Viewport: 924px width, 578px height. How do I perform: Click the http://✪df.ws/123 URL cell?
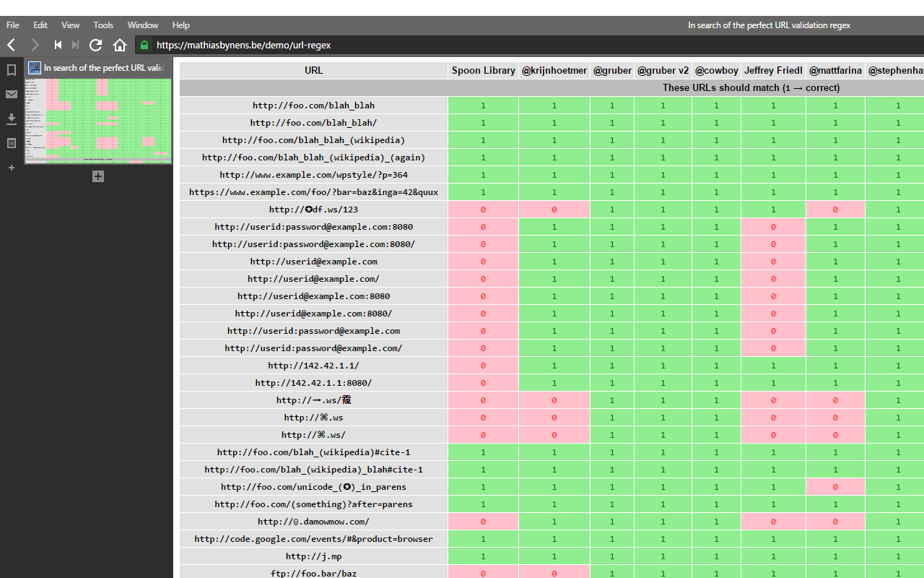coord(314,210)
